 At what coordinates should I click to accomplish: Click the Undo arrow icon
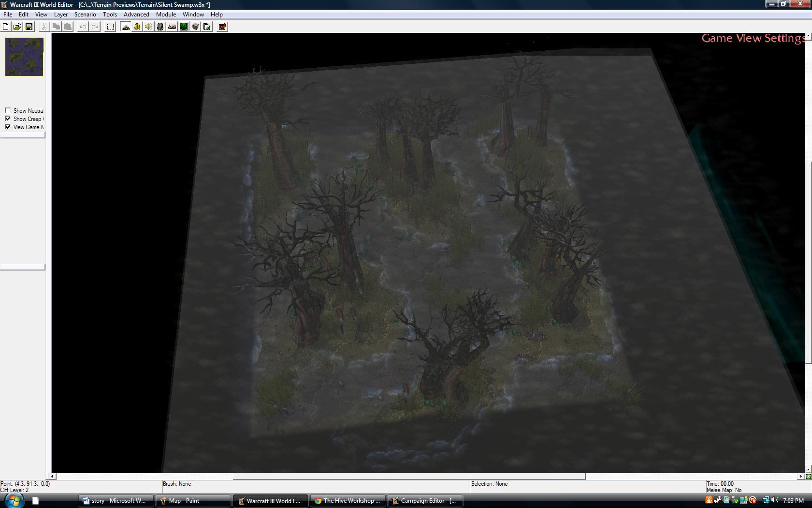83,27
